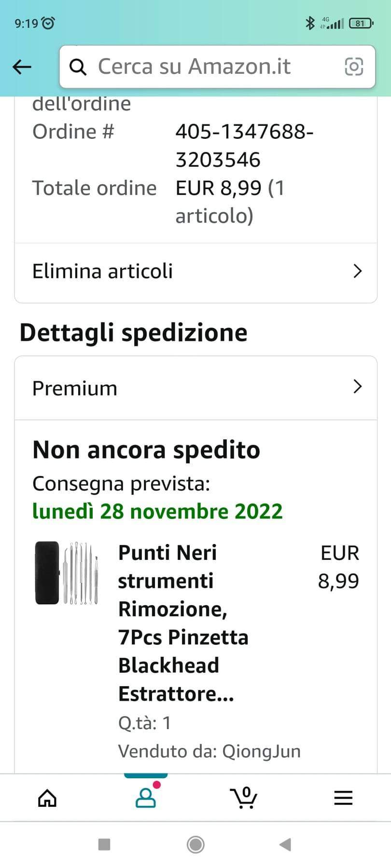Open the shopping cart icon
The height and width of the screenshot is (868, 391).
(x=244, y=798)
